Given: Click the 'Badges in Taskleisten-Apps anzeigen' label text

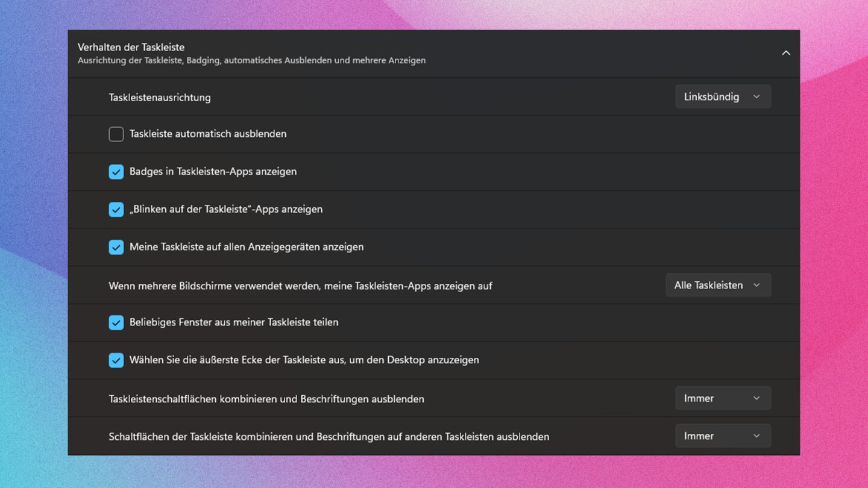Looking at the screenshot, I should [213, 172].
